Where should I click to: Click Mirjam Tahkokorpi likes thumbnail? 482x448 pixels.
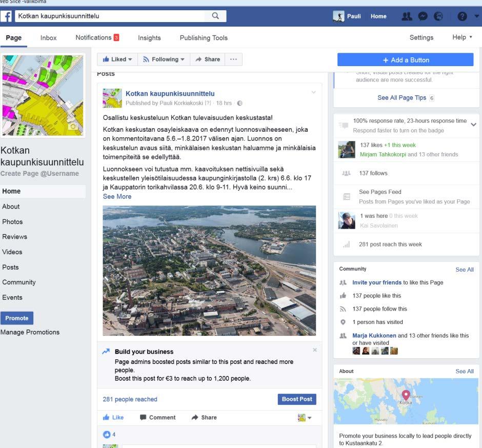[x=347, y=150]
